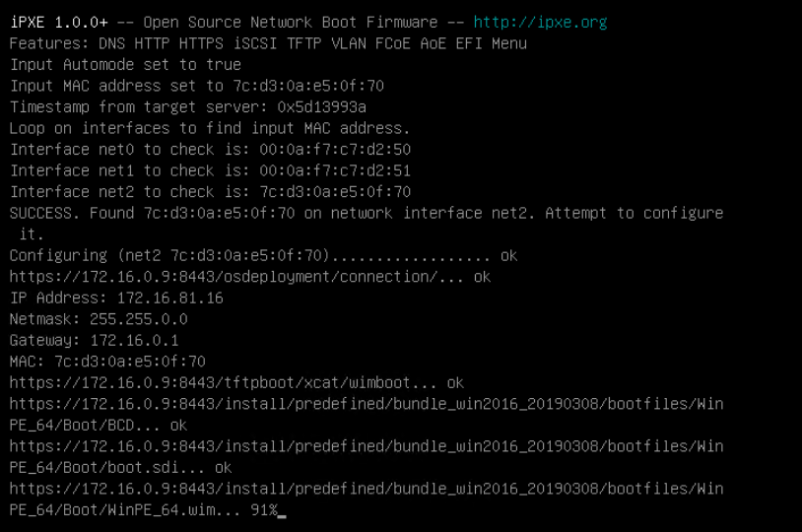The width and height of the screenshot is (802, 532).
Task: Click the blinking cursor after 91%
Action: (x=282, y=511)
